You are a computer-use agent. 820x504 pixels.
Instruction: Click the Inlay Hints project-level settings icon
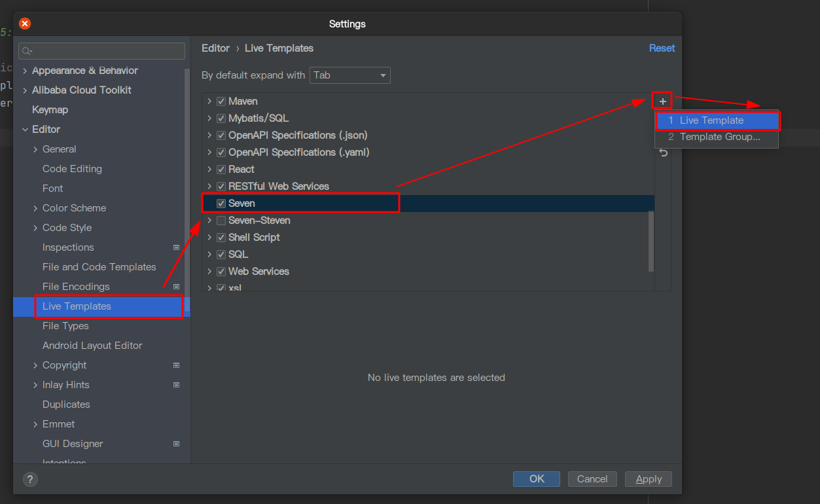[x=176, y=385]
